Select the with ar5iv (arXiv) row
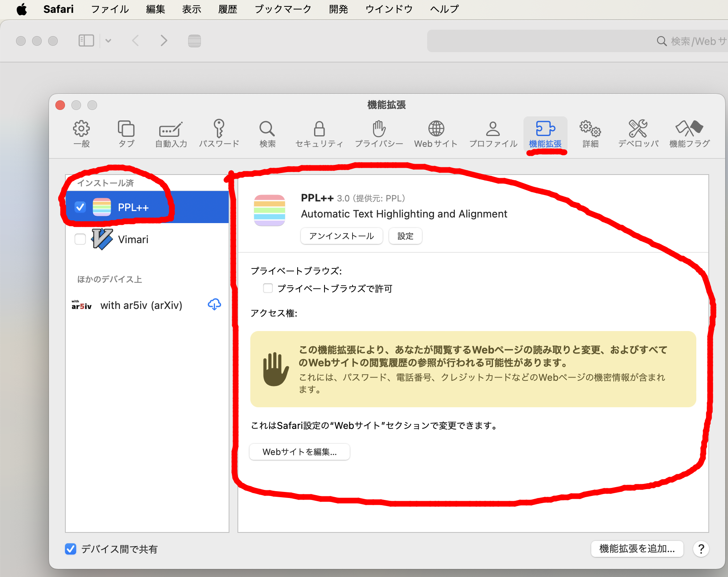The height and width of the screenshot is (577, 728). (x=147, y=305)
